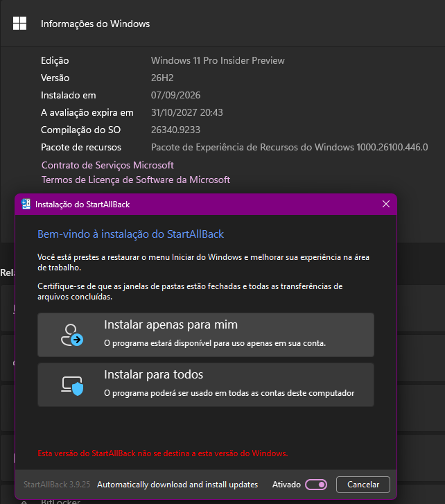445x504 pixels.
Task: Click the StartAllBack 3.9.25 version label
Action: coord(57,485)
